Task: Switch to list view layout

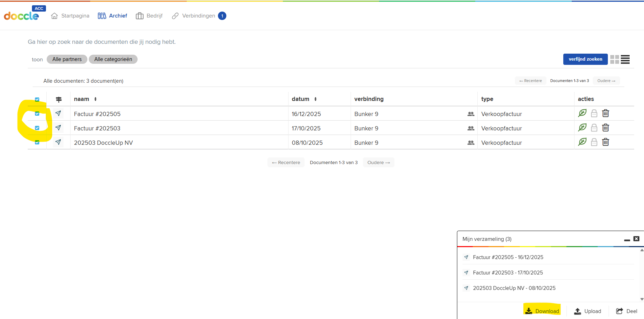Action: click(x=625, y=60)
